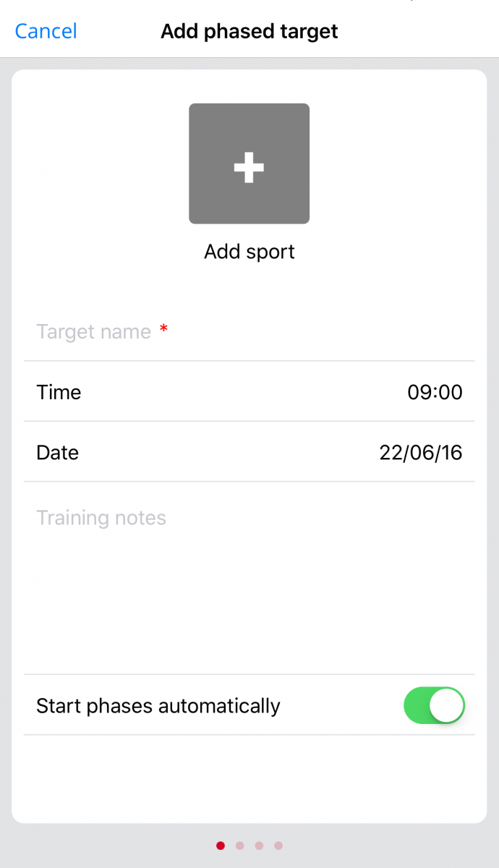Tap the Time label text
499x868 pixels.
(x=59, y=392)
